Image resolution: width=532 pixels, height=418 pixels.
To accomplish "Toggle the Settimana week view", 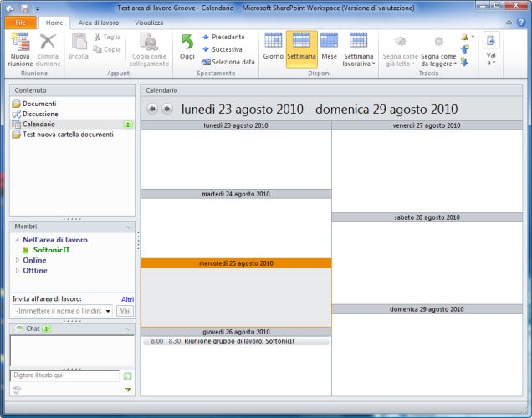I will (x=301, y=49).
